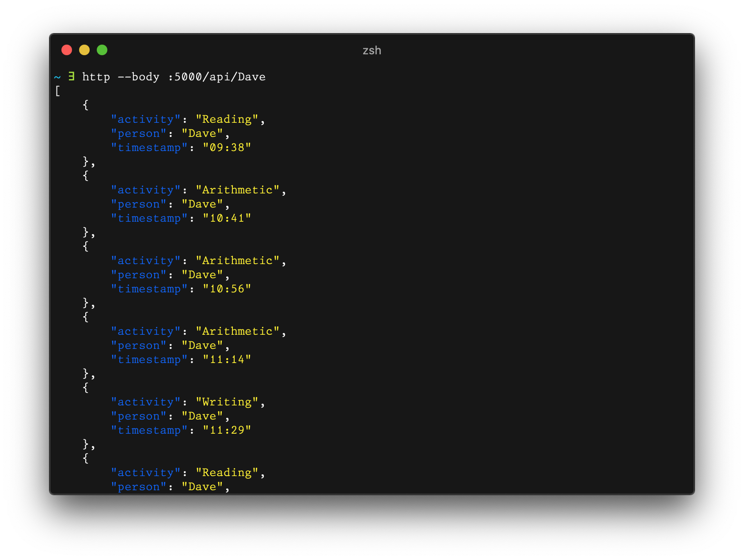Click the http --body command text
The width and height of the screenshot is (744, 560).
tap(121, 76)
